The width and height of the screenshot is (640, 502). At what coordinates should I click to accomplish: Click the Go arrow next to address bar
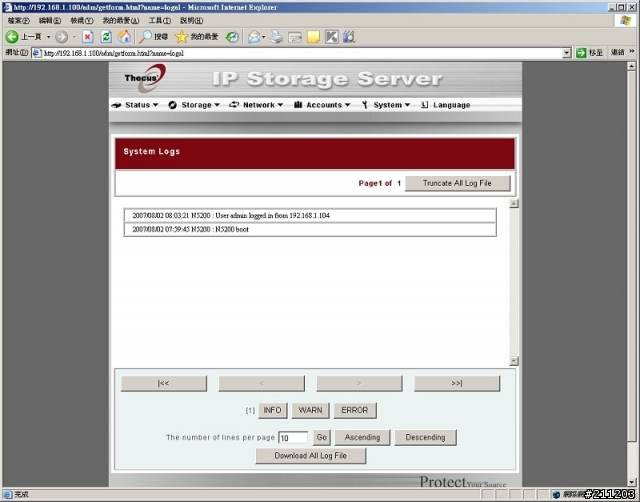pos(581,53)
